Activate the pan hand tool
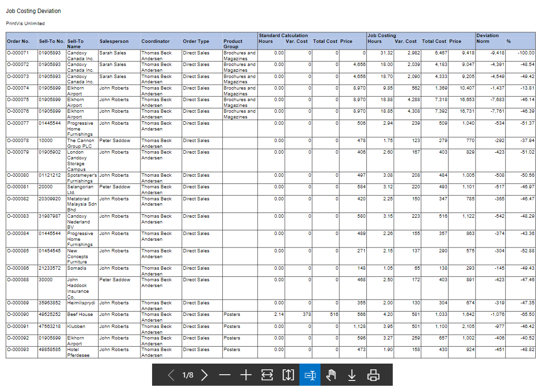This screenshot has height=392, width=541. (331, 375)
